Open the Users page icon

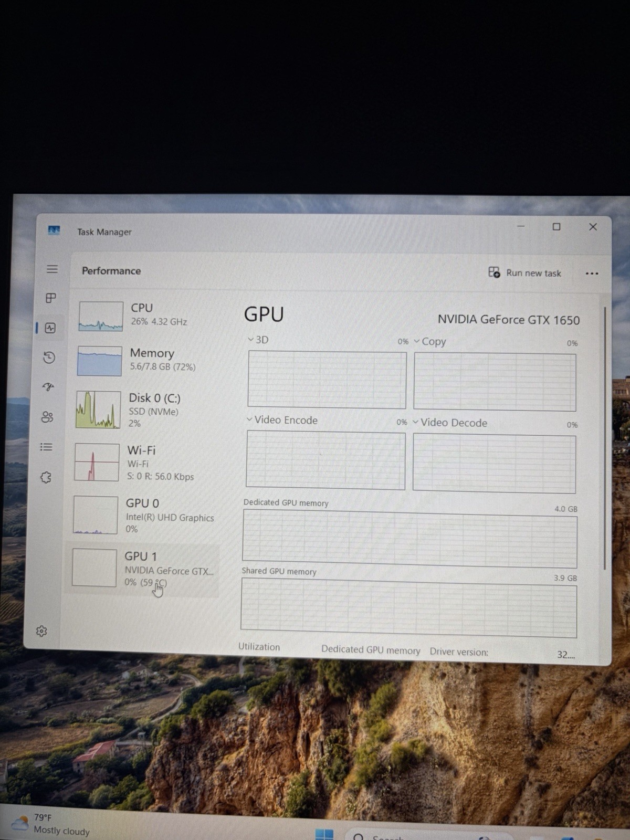tap(47, 417)
